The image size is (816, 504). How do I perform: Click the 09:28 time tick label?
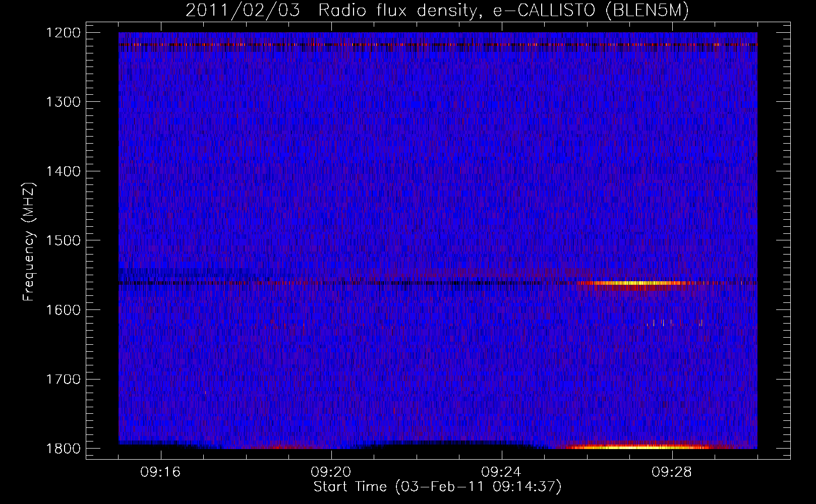pos(672,472)
